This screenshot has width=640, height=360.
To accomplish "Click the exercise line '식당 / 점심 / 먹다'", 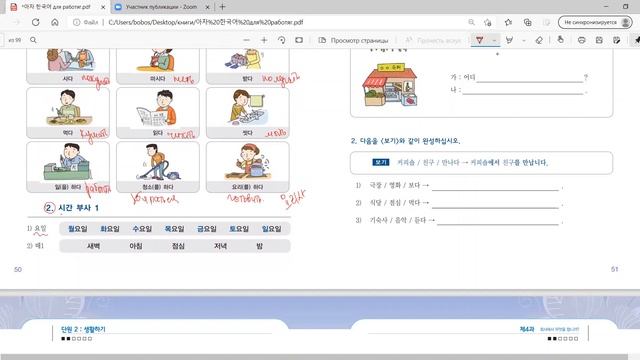I will click(395, 203).
